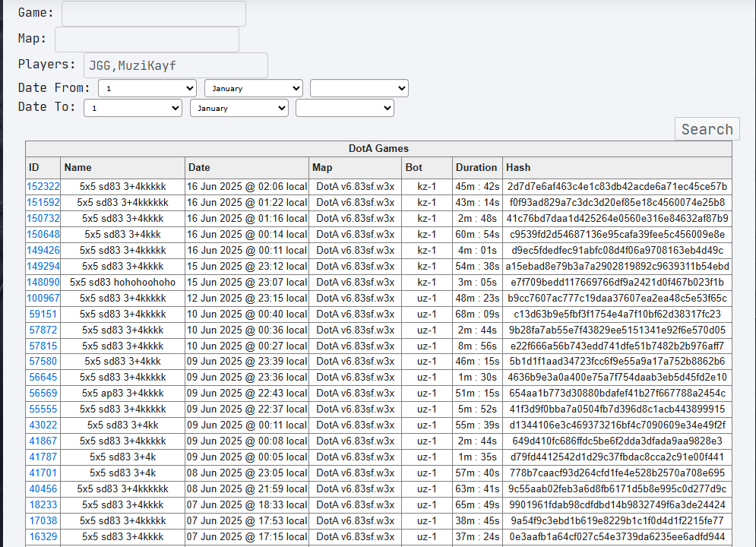Click the Search button

click(x=707, y=129)
